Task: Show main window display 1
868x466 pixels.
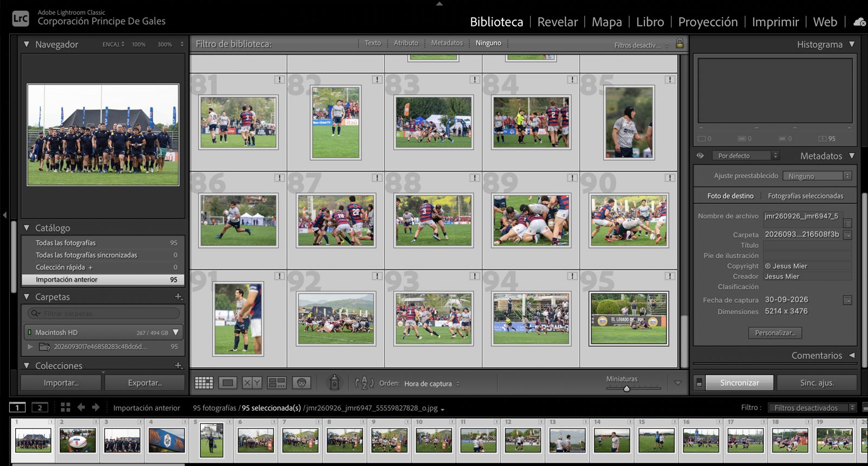Action: point(17,407)
